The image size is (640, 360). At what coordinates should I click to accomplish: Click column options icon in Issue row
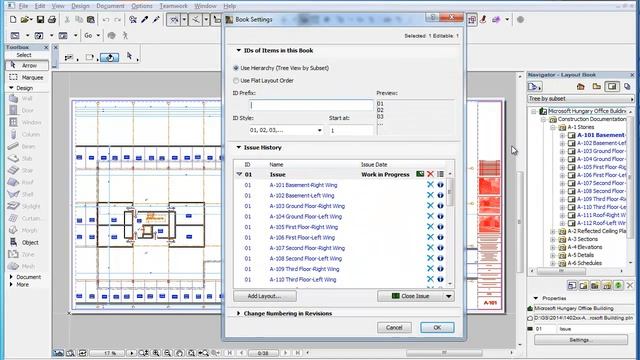click(440, 174)
